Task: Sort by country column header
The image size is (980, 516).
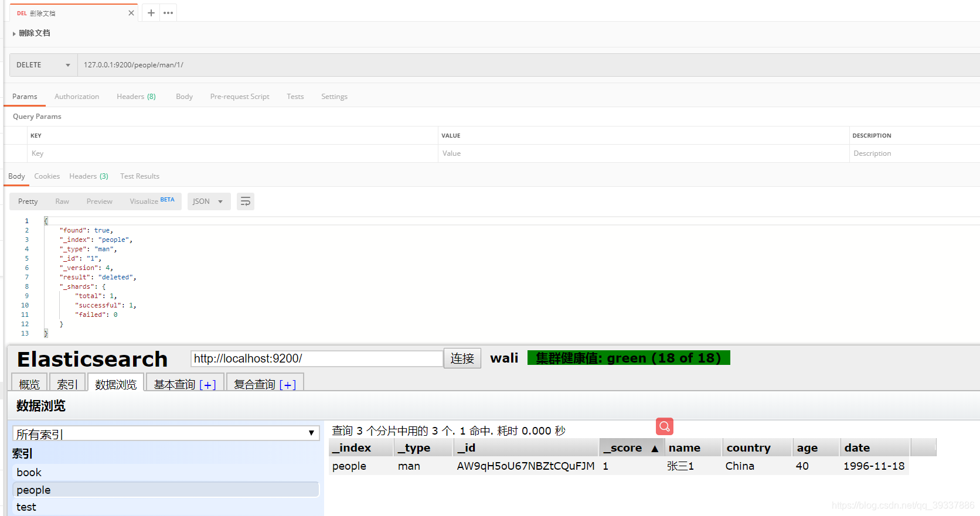Action: pyautogui.click(x=757, y=447)
